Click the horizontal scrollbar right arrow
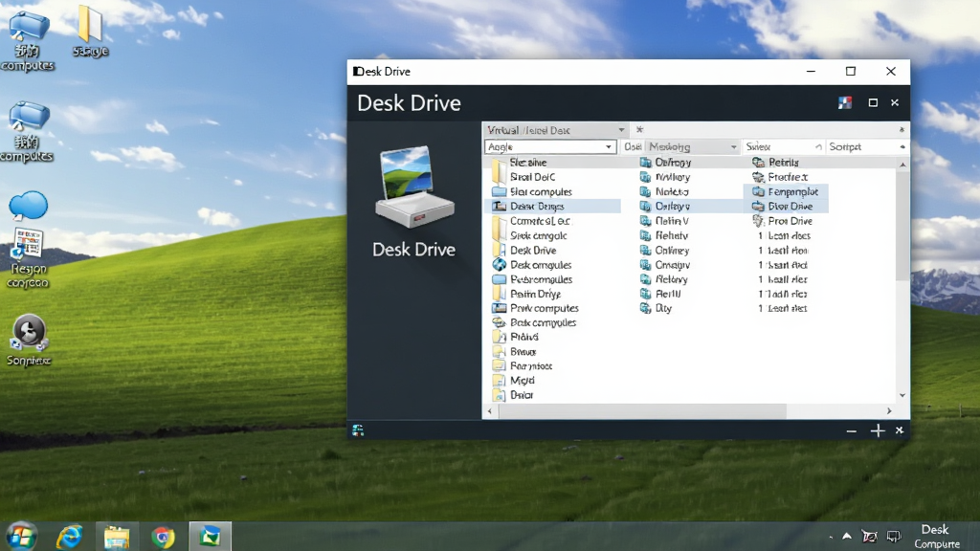The image size is (980, 551). (x=889, y=411)
